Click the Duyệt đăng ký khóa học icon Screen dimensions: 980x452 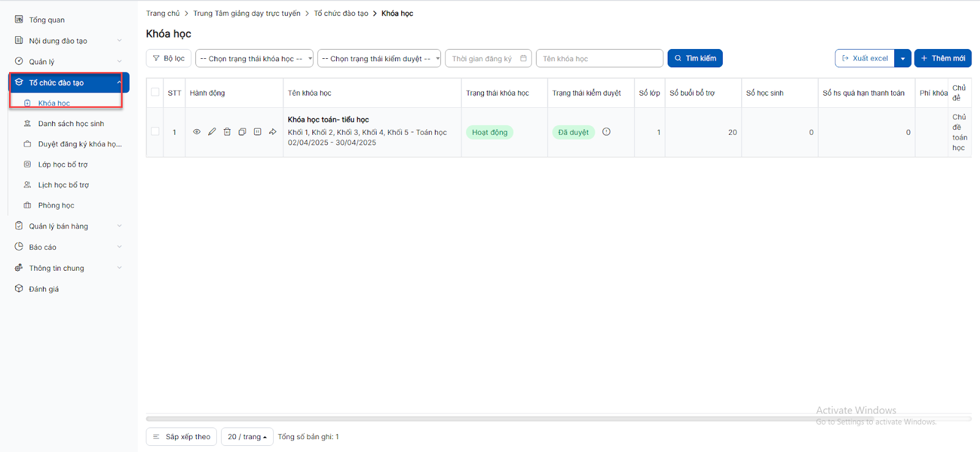(28, 144)
